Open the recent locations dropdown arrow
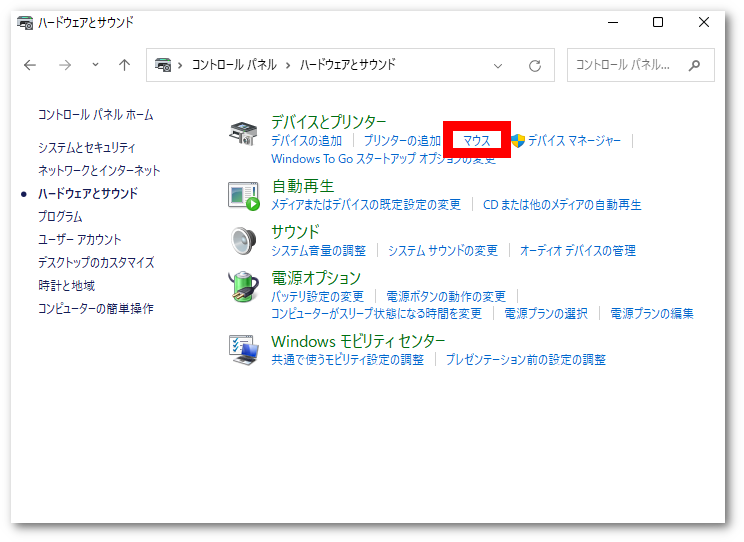The height and width of the screenshot is (542, 744). (95, 65)
